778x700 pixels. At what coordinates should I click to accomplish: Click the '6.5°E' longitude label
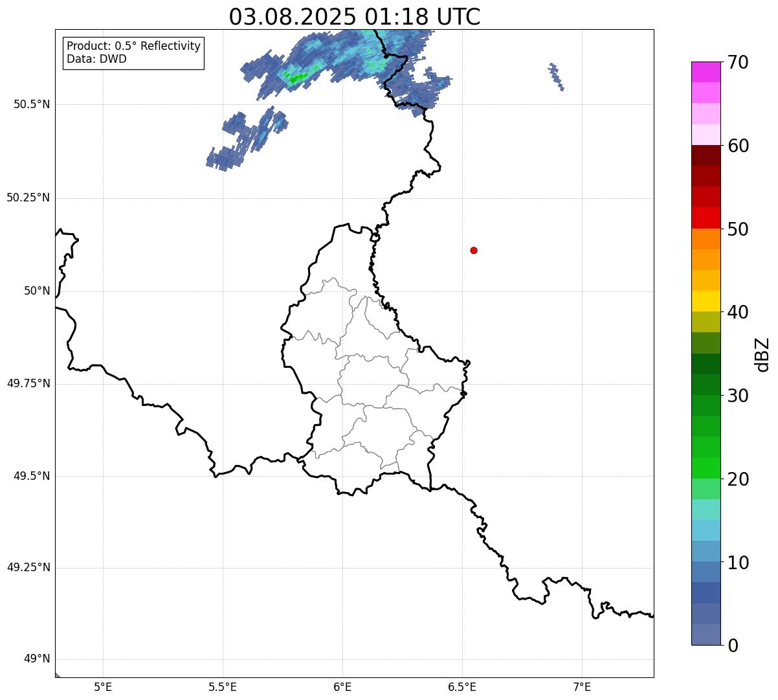tap(462, 686)
